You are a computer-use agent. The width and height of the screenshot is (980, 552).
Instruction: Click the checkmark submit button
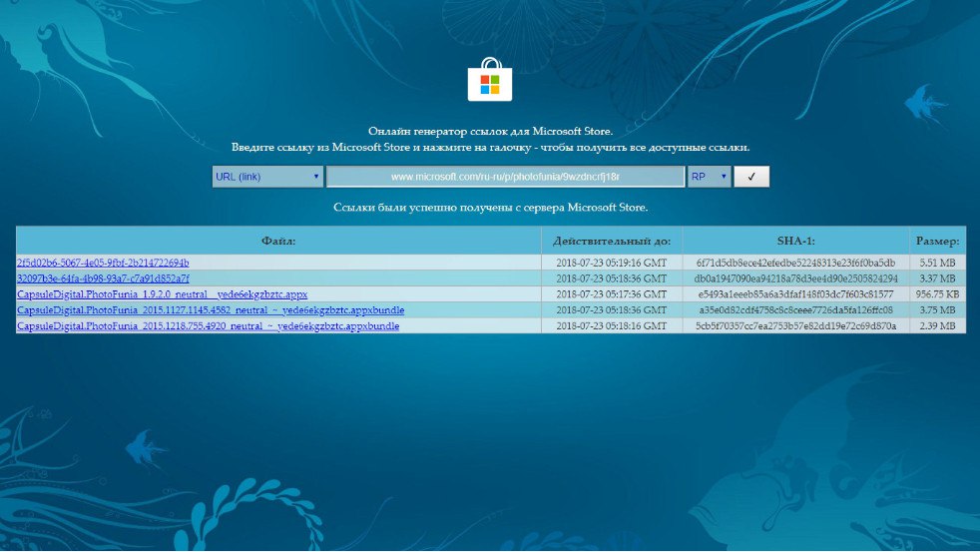click(x=751, y=177)
